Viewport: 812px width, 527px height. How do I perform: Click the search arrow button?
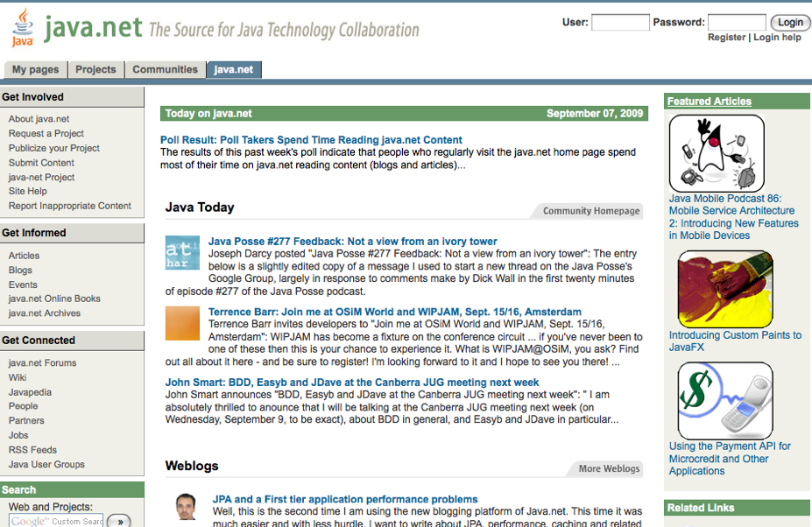point(119,520)
